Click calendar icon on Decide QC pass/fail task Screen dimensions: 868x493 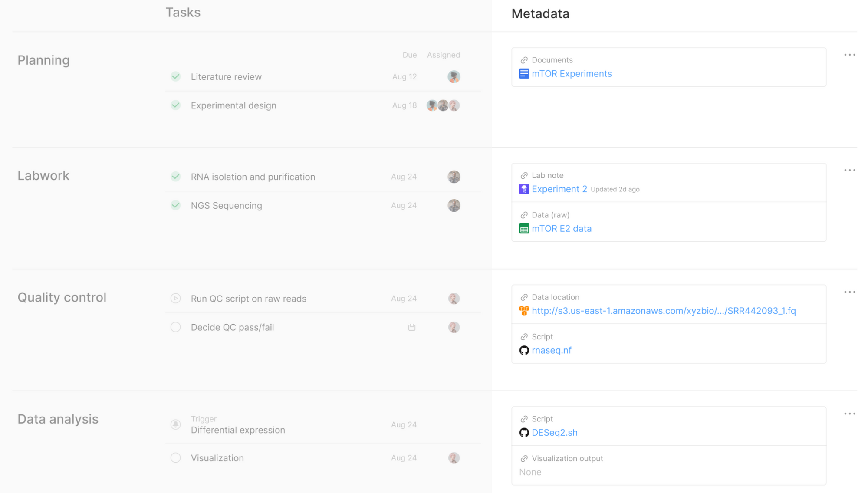click(411, 327)
